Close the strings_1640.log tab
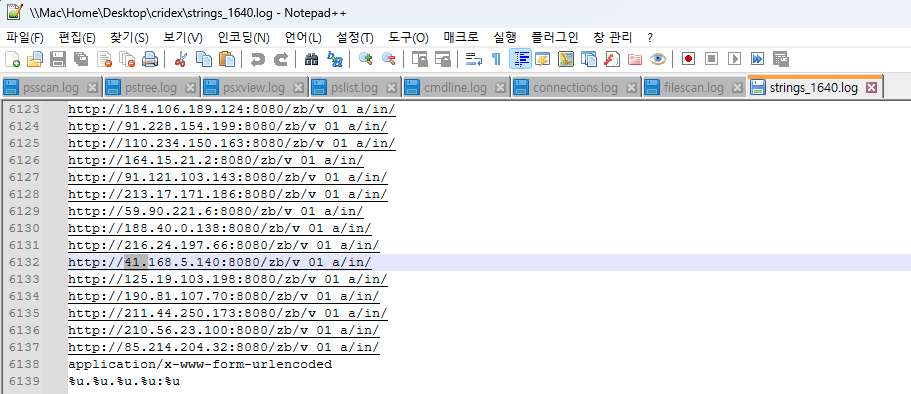Viewport: 911px width, 394px height. pyautogui.click(x=871, y=88)
